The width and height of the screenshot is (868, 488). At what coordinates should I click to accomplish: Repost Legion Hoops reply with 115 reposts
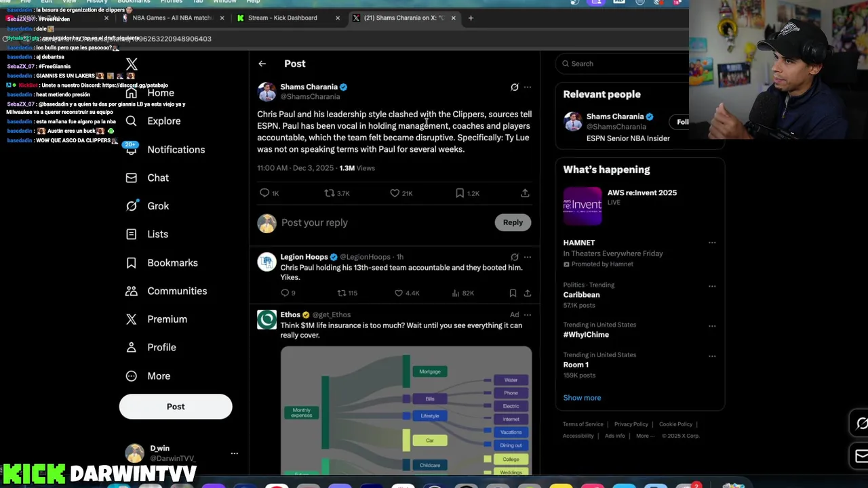coord(347,293)
